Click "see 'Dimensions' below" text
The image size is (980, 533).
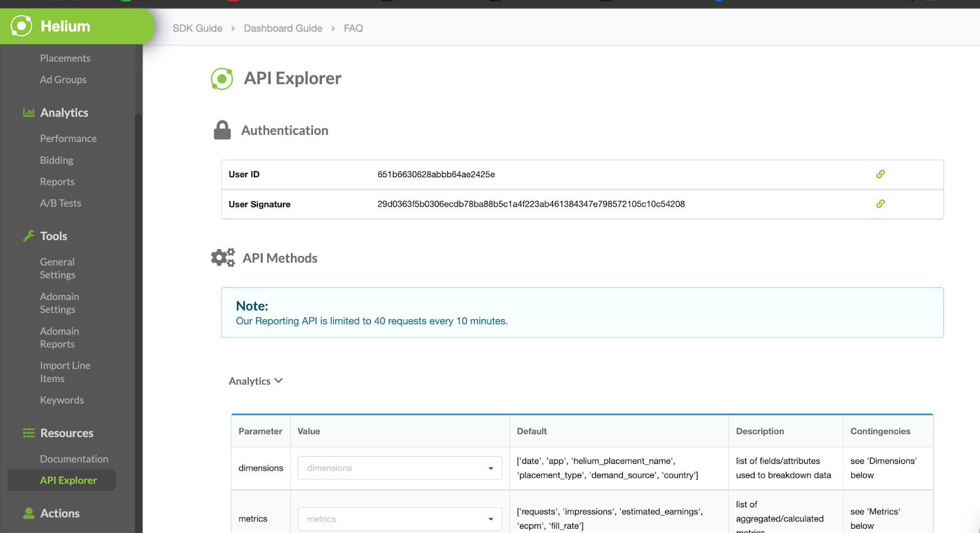click(883, 468)
